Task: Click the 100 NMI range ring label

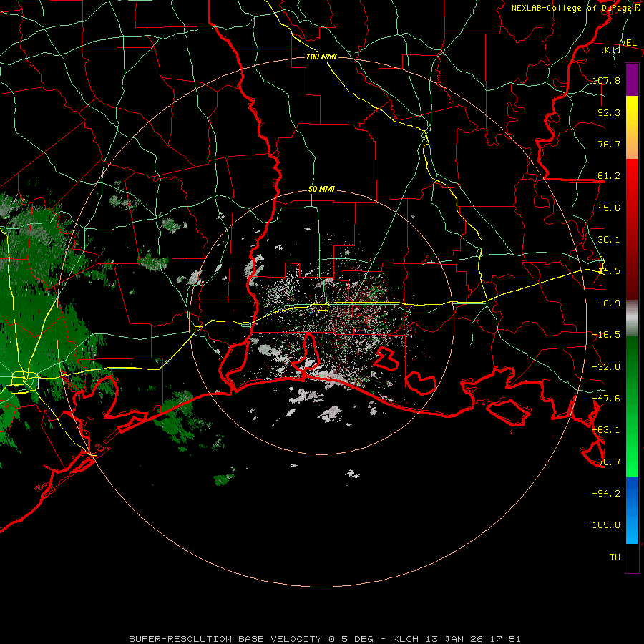Action: (321, 57)
